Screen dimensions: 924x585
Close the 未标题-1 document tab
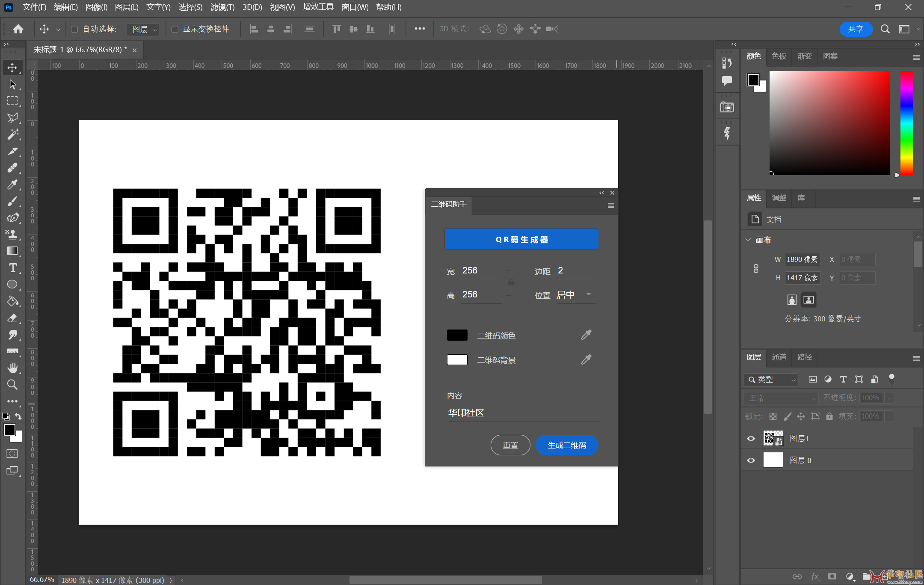click(134, 50)
